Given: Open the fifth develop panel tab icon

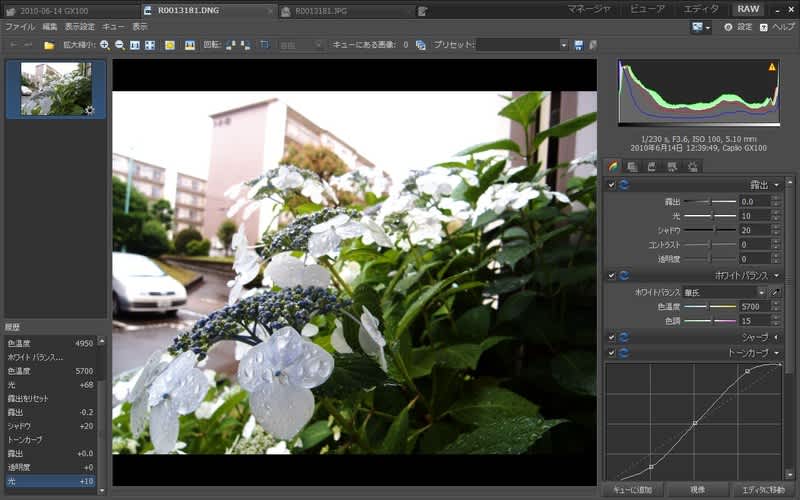Looking at the screenshot, I should coord(692,166).
